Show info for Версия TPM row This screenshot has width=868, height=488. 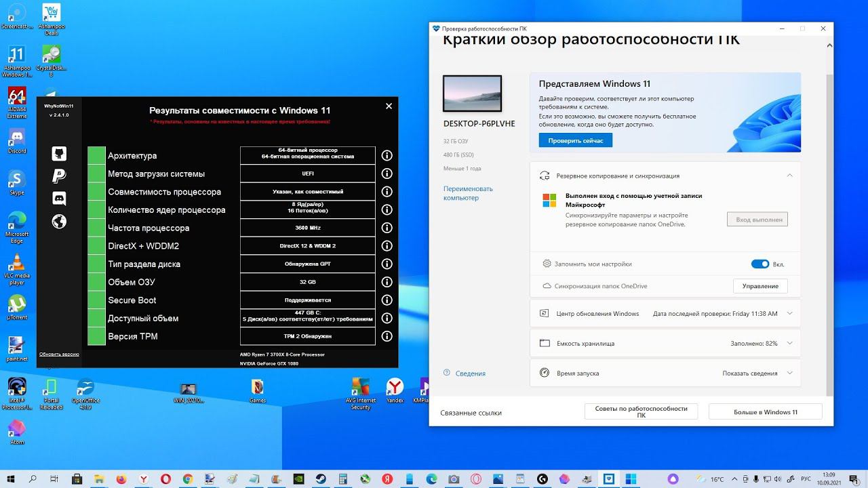387,336
